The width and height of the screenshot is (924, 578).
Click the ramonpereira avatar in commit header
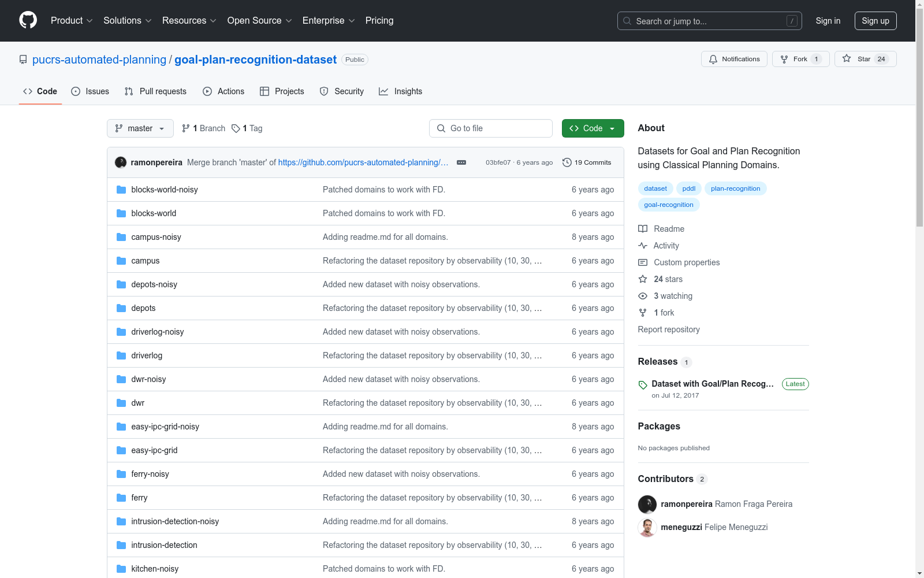pos(121,162)
